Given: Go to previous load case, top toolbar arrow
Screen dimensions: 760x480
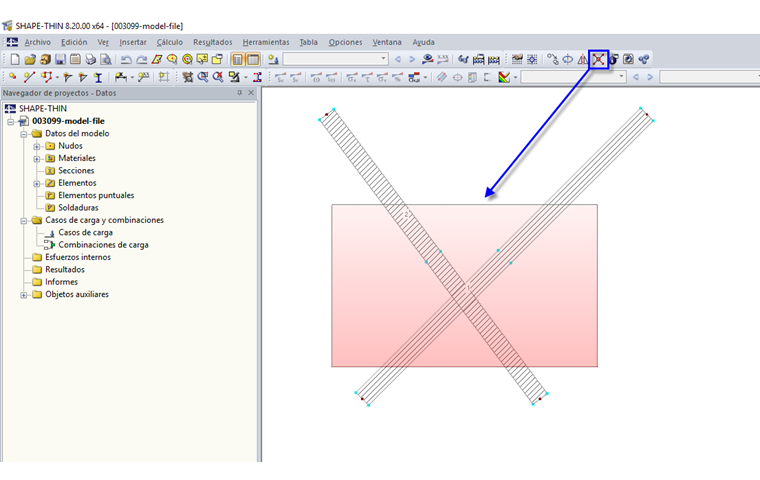Looking at the screenshot, I should (x=398, y=59).
